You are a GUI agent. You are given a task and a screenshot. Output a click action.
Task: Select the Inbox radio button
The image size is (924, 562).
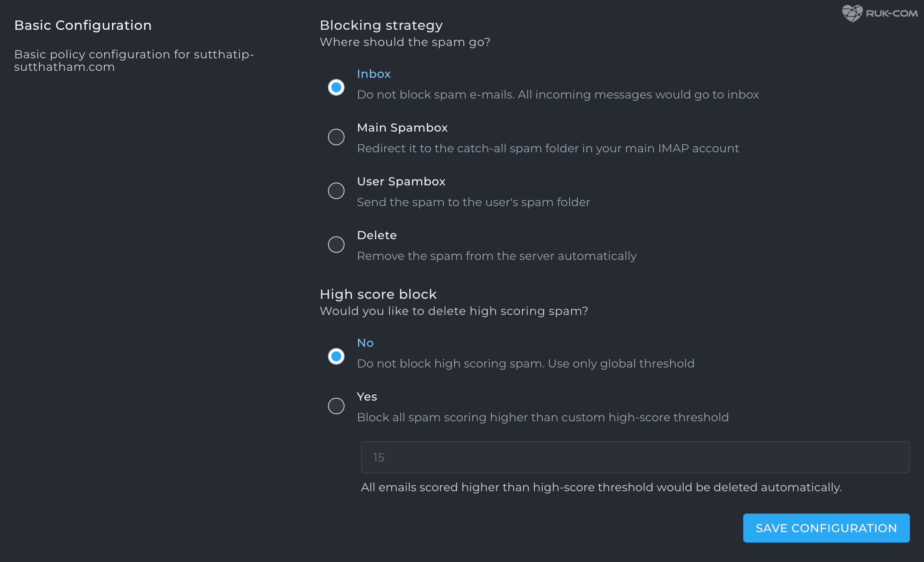[336, 87]
